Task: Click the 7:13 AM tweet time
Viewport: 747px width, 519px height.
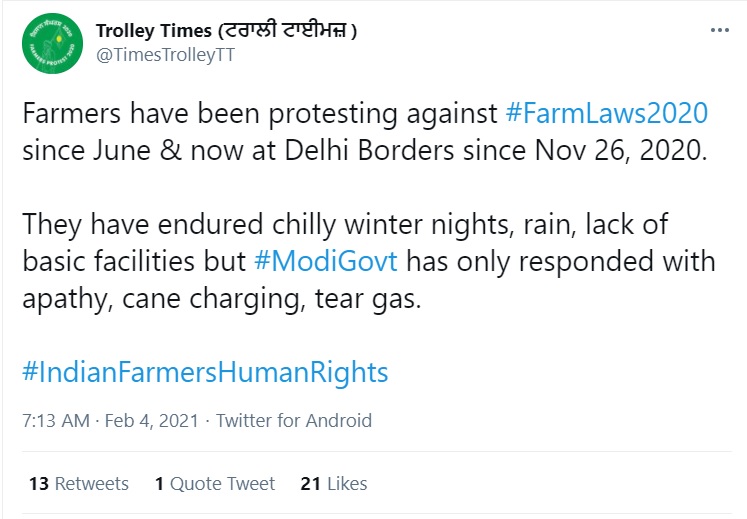Action: [x=55, y=421]
